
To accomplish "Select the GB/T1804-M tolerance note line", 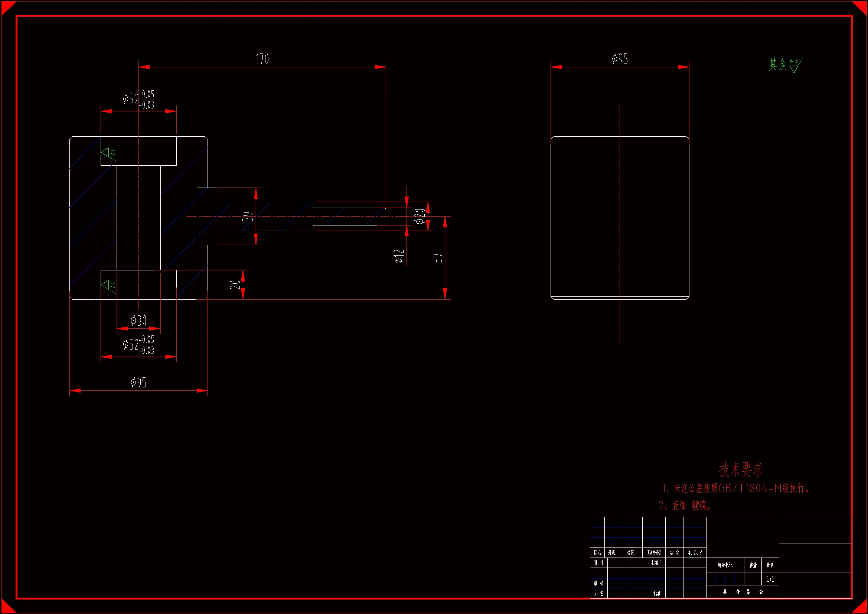I will click(x=735, y=488).
